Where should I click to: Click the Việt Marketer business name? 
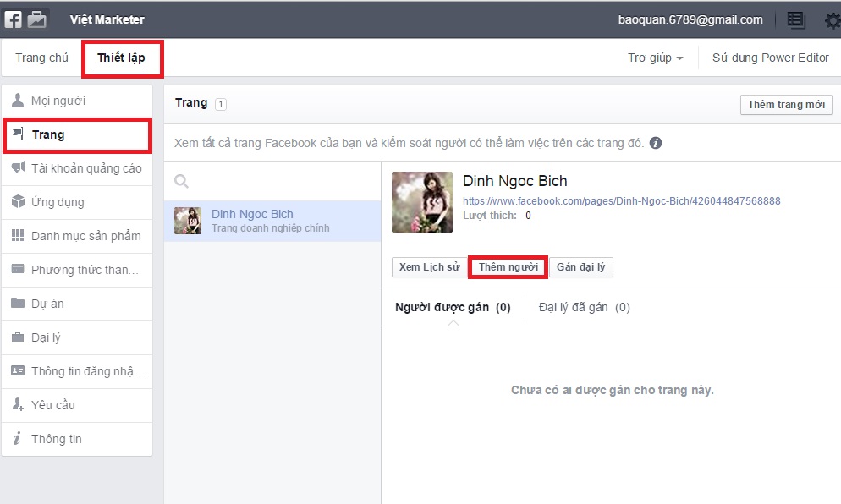click(107, 19)
